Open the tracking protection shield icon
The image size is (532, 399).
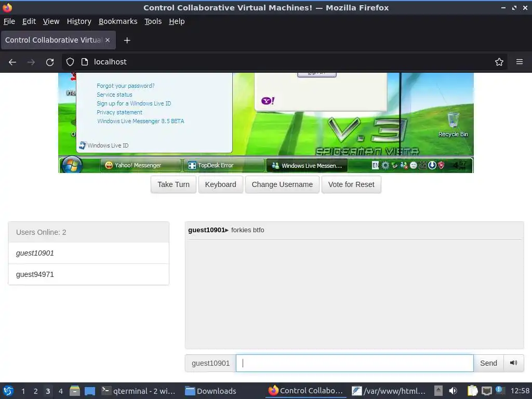tap(70, 62)
